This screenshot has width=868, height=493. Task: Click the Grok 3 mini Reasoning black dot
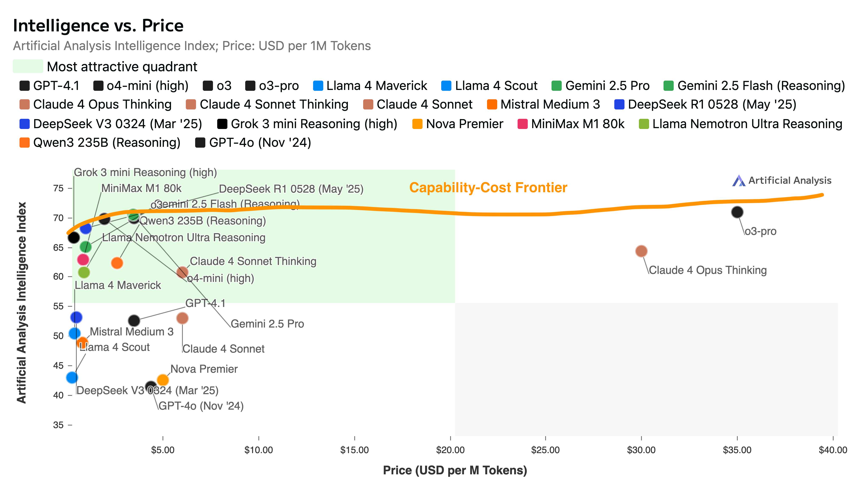73,238
